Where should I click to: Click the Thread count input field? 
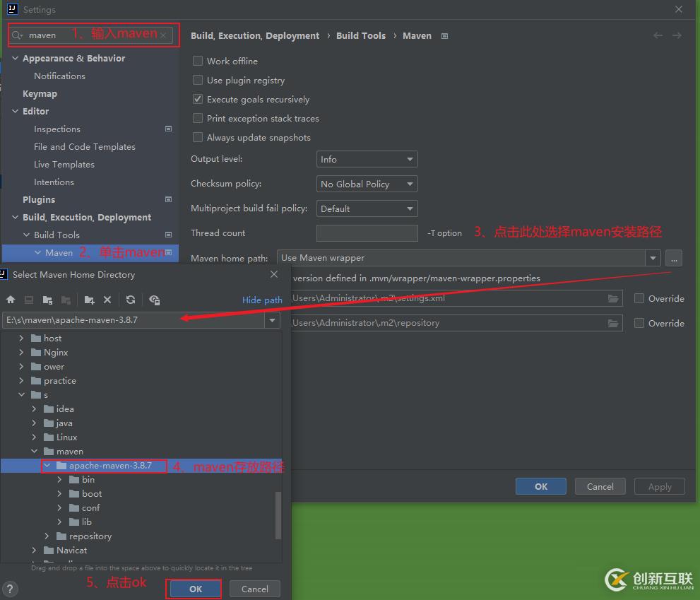point(367,233)
